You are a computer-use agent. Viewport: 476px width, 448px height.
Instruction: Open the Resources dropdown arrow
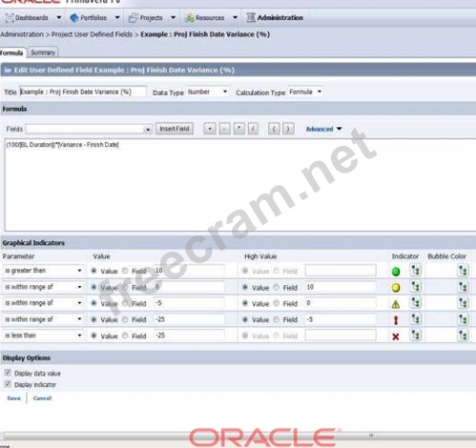[x=235, y=17]
